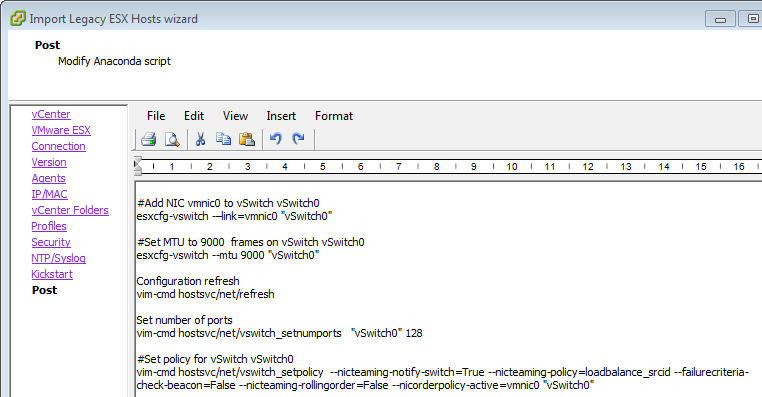The image size is (762, 397).
Task: Undo the last edit with the Undo arrow
Action: tap(276, 139)
